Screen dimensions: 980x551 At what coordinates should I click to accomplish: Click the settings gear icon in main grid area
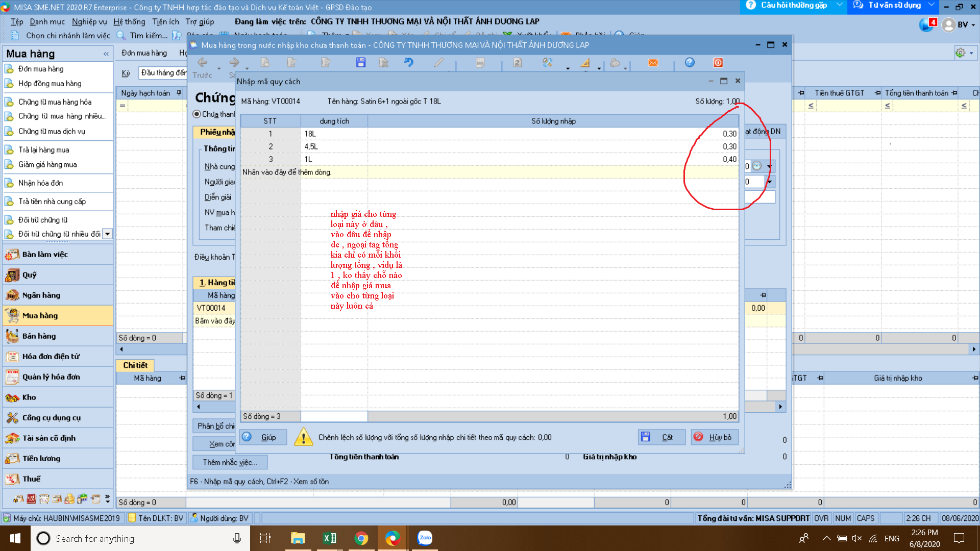(x=961, y=53)
